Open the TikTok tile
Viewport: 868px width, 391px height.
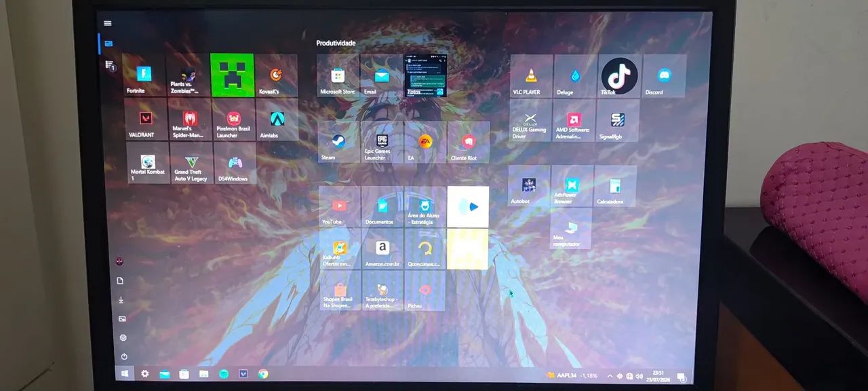pyautogui.click(x=619, y=75)
